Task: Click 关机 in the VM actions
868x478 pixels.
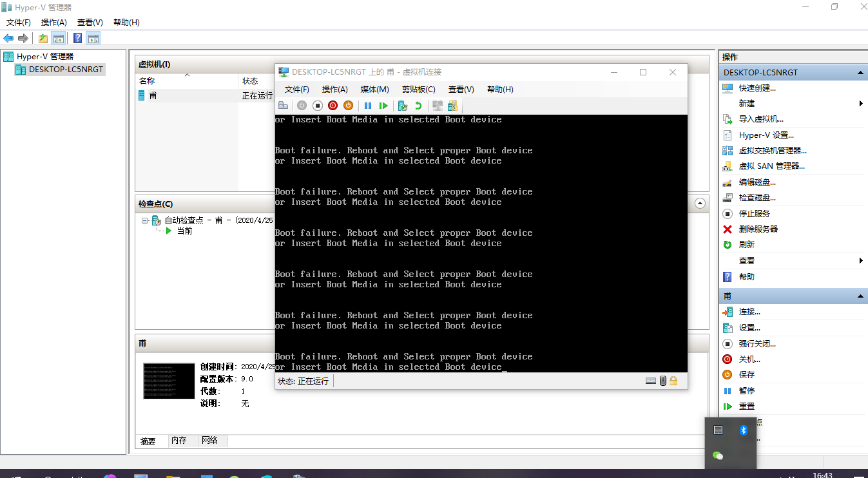Action: (749, 359)
